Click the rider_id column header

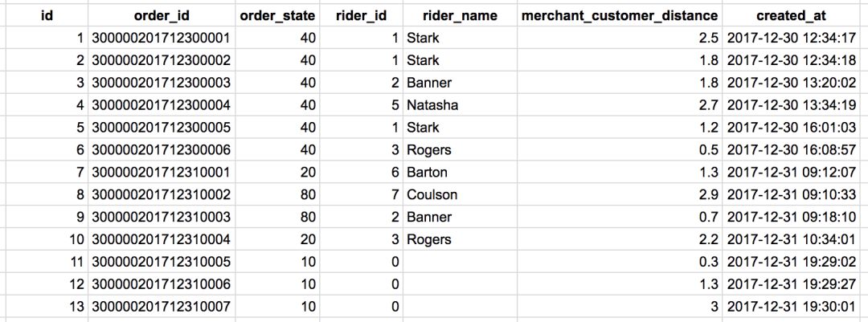click(x=360, y=15)
